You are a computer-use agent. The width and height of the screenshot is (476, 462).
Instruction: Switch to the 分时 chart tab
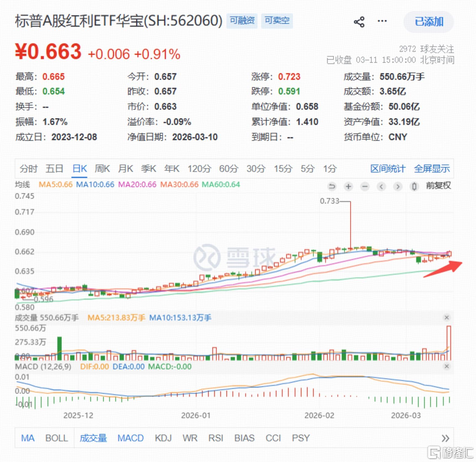tap(28, 169)
